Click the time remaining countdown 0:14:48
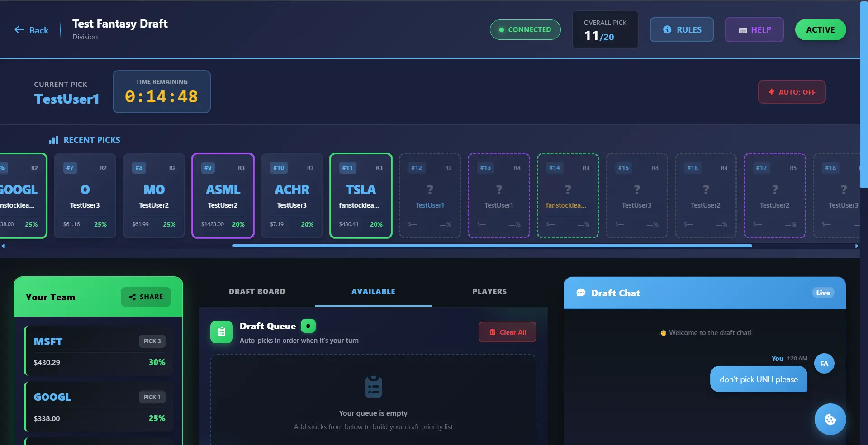 click(x=161, y=96)
